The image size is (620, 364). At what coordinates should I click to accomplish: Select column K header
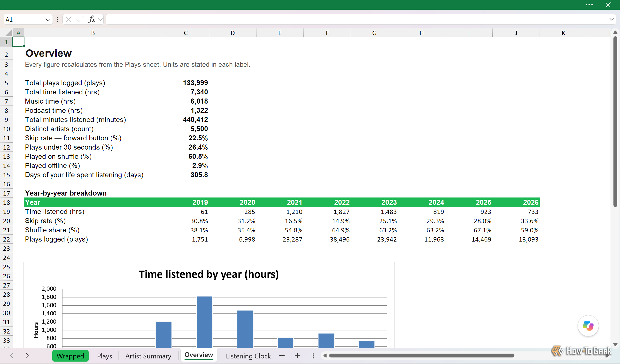(563, 33)
